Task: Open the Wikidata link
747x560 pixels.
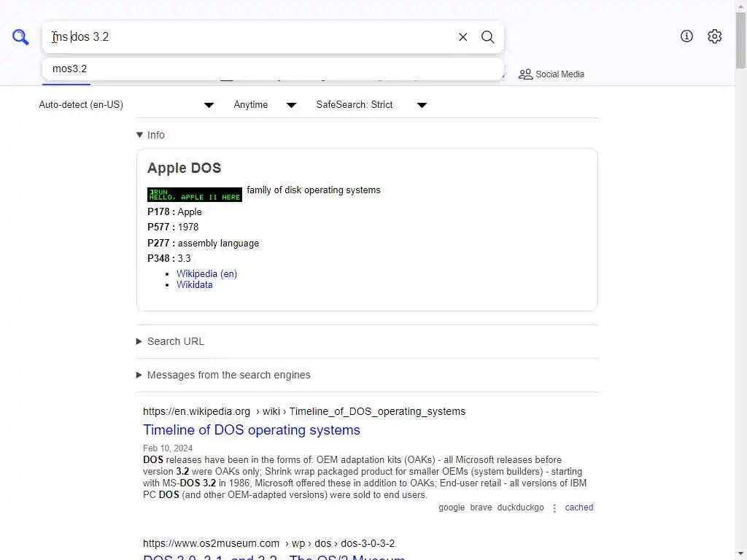Action: click(194, 285)
